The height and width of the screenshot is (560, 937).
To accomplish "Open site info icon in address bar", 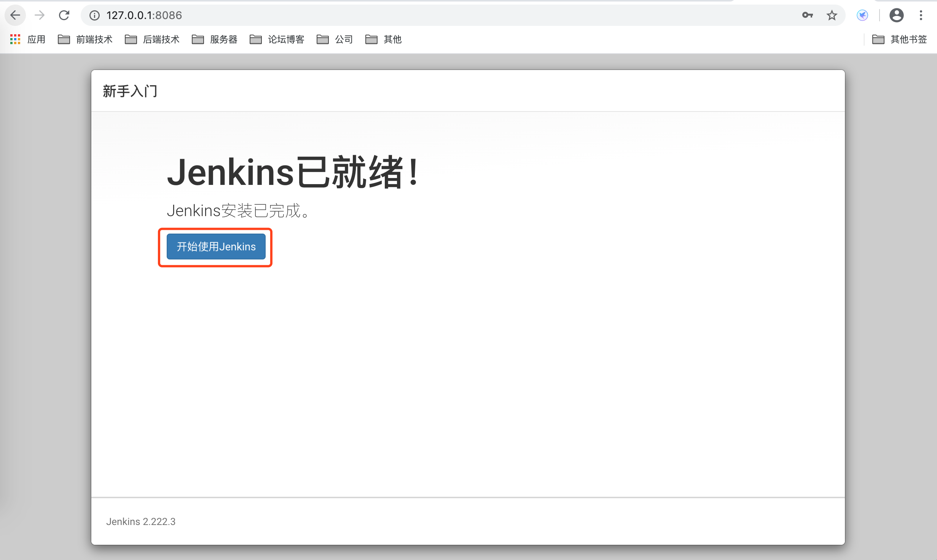I will pyautogui.click(x=94, y=15).
